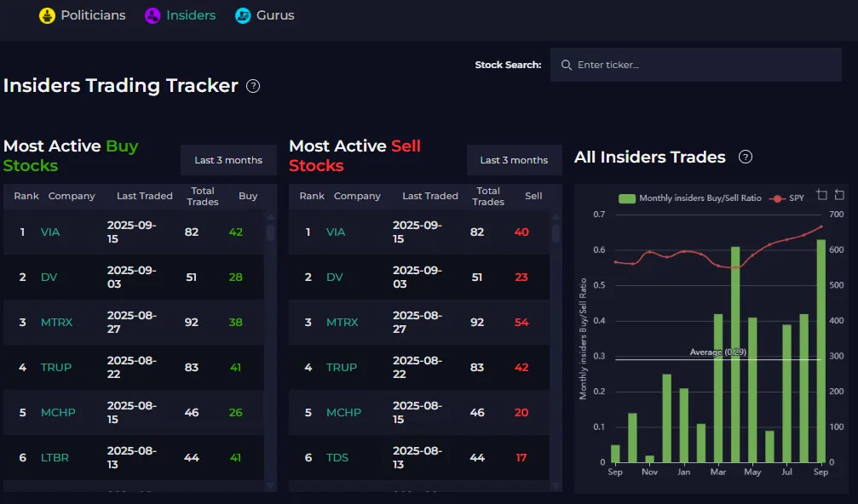Viewport: 858px width, 504px height.
Task: Open VIA in the Most Active Buy table
Action: click(x=50, y=232)
